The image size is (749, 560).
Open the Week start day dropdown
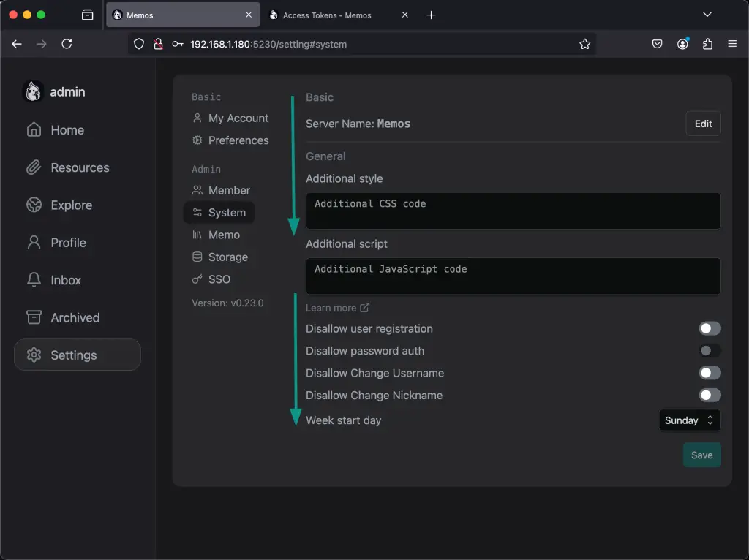688,420
